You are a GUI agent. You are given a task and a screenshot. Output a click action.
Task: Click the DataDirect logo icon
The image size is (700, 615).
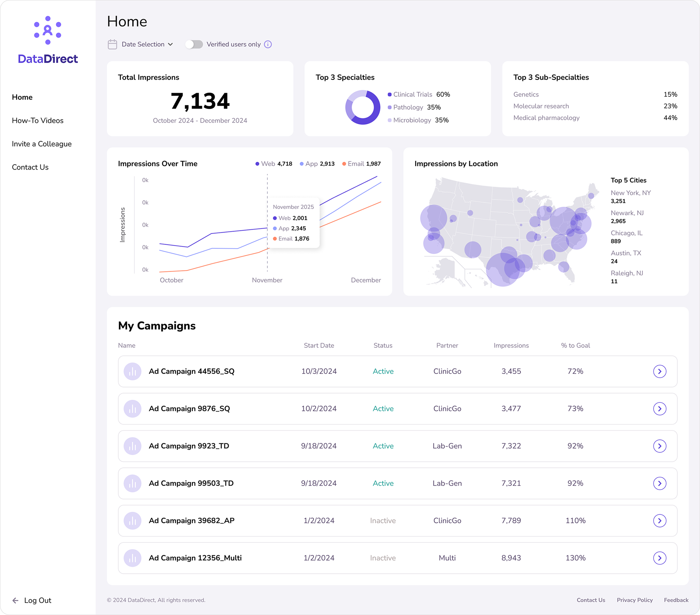[x=48, y=30]
